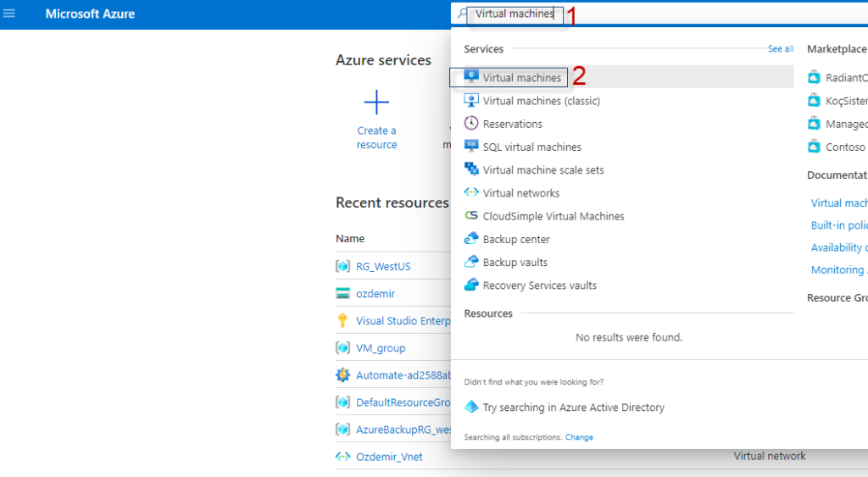Open Availability documentation link
868x477 pixels.
[x=839, y=248]
